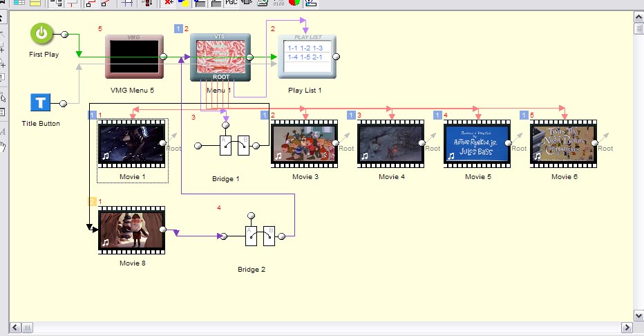The image size is (644, 336).
Task: Click the blue dashed spacing toolbar icon
Action: click(127, 3)
